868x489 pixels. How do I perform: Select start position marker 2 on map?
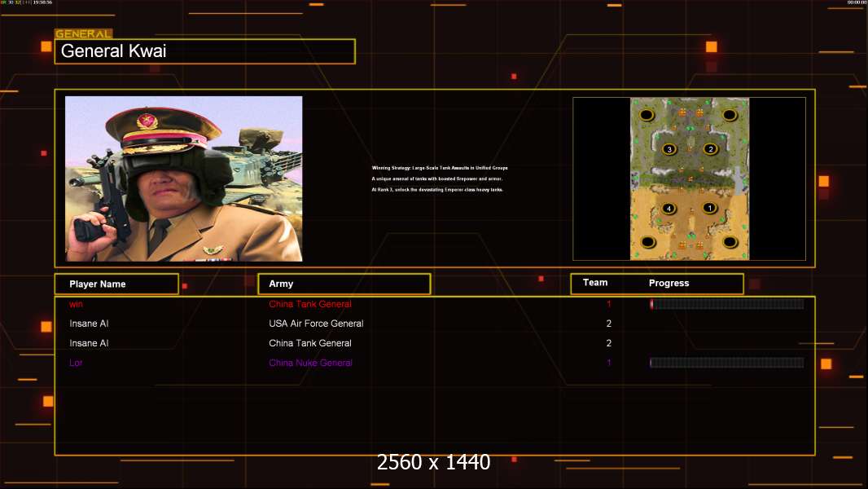pos(710,149)
